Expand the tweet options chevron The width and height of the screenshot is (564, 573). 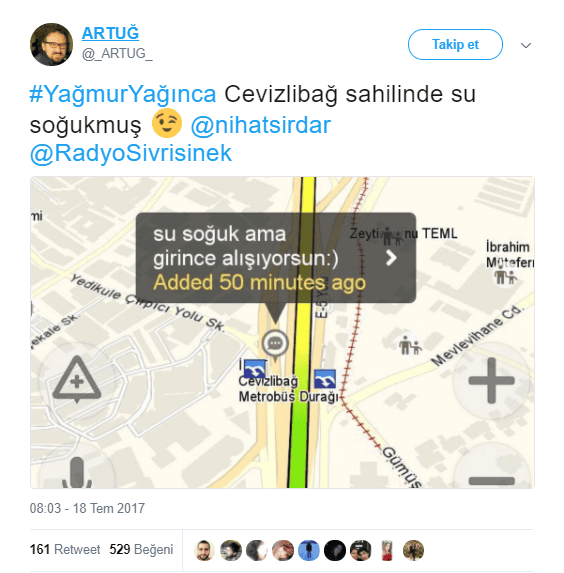[x=526, y=45]
